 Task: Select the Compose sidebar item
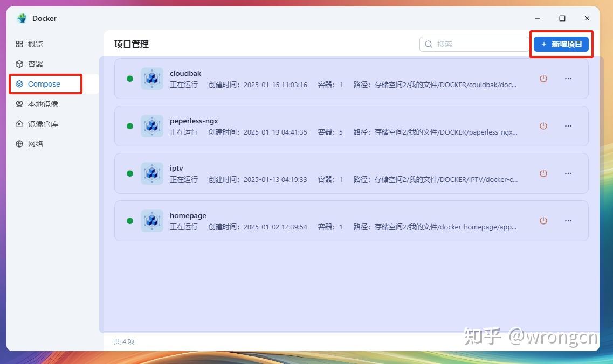(x=45, y=84)
